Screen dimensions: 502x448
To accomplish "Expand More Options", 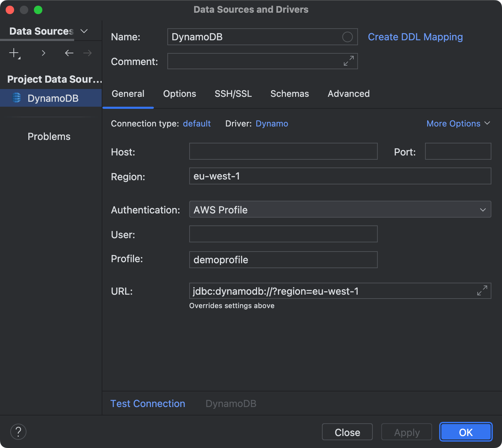I will (458, 123).
